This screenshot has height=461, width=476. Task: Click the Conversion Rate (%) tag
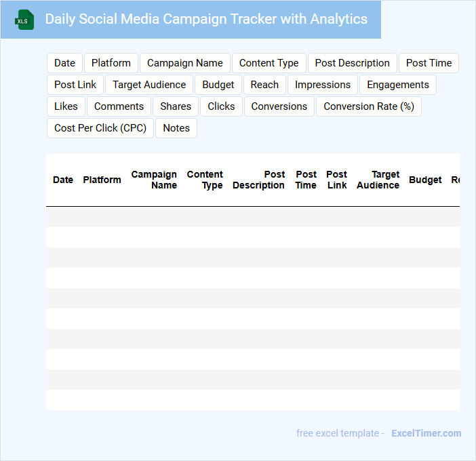tap(369, 106)
